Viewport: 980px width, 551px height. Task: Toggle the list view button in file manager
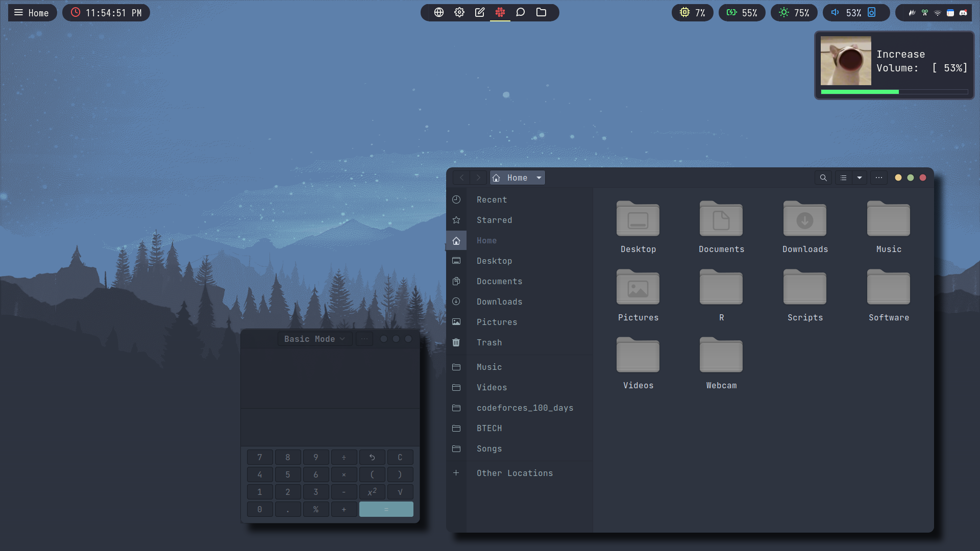[844, 178]
